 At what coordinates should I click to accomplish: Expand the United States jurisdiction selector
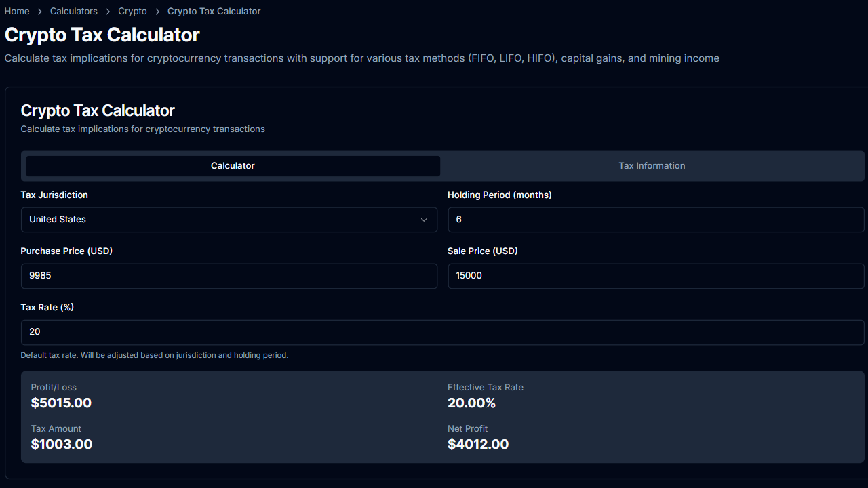click(x=229, y=219)
